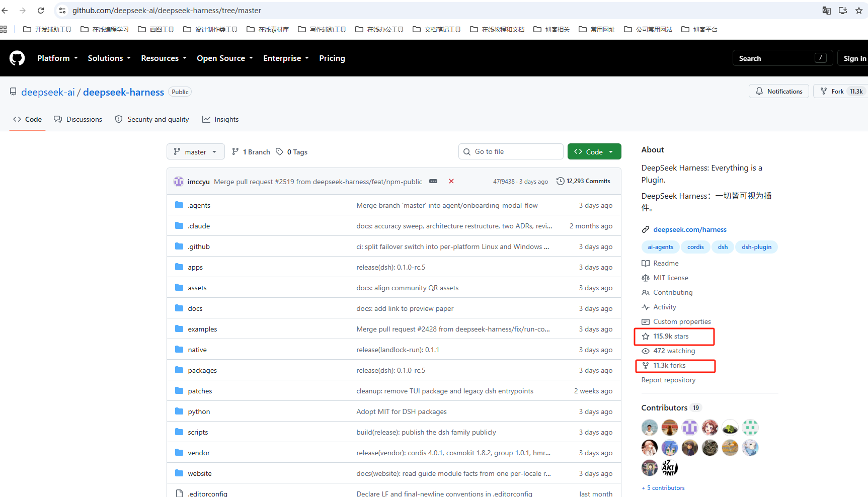Image resolution: width=868 pixels, height=497 pixels.
Task: Open the Platform dropdown menu
Action: (57, 58)
